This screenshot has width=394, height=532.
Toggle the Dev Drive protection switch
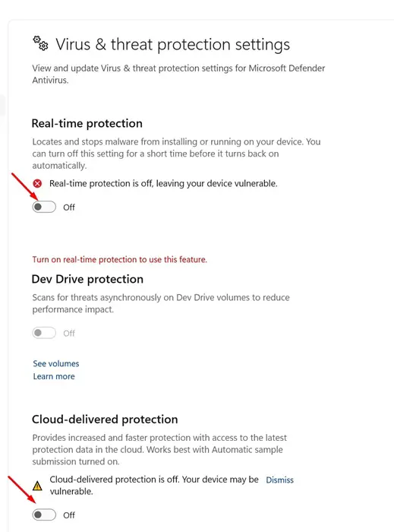tap(44, 333)
